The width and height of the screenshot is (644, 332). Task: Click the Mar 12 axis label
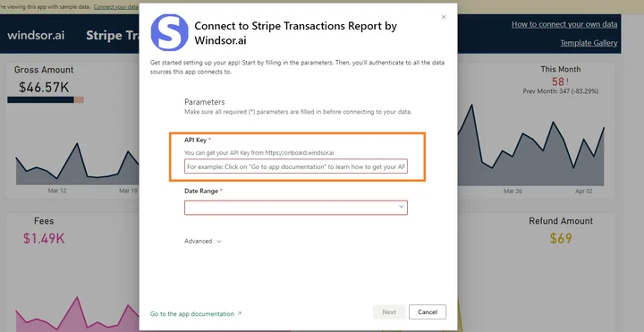(x=57, y=192)
